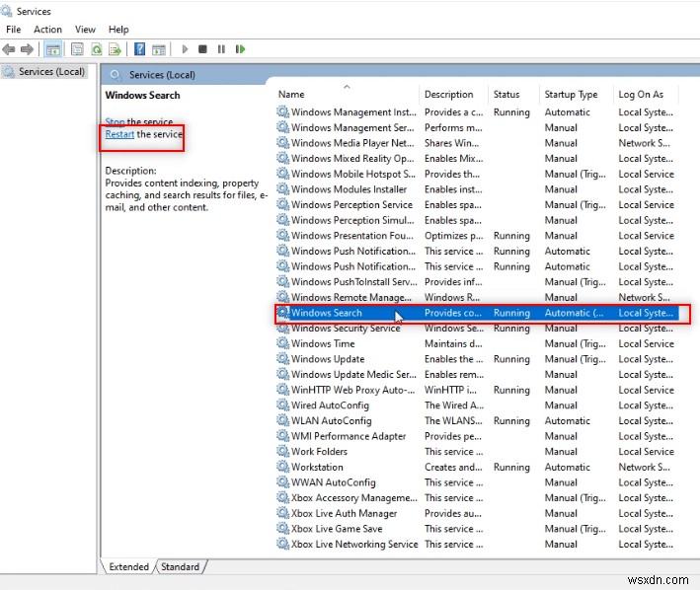700x590 pixels.
Task: Select the Windows Management Inst... service row
Action: [477, 111]
